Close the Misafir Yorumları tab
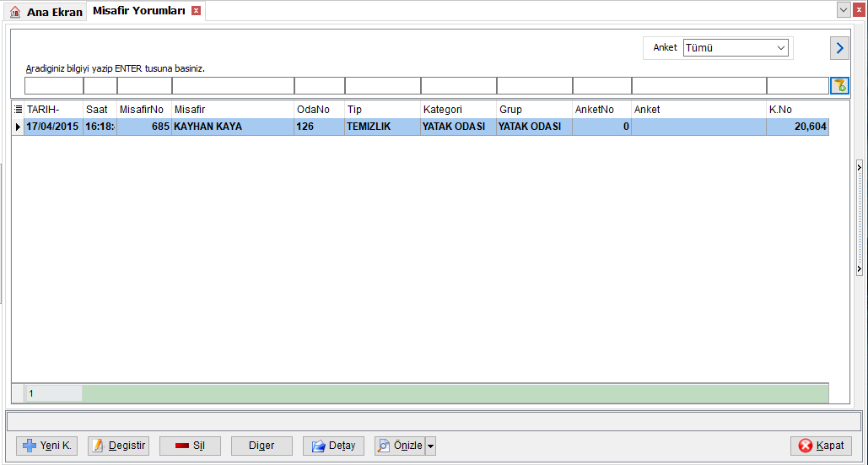 click(x=196, y=10)
